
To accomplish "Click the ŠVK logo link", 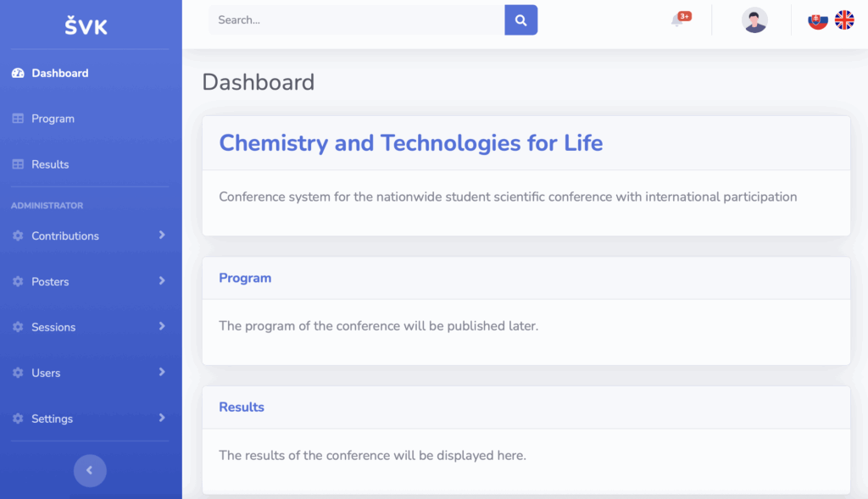I will tap(86, 25).
